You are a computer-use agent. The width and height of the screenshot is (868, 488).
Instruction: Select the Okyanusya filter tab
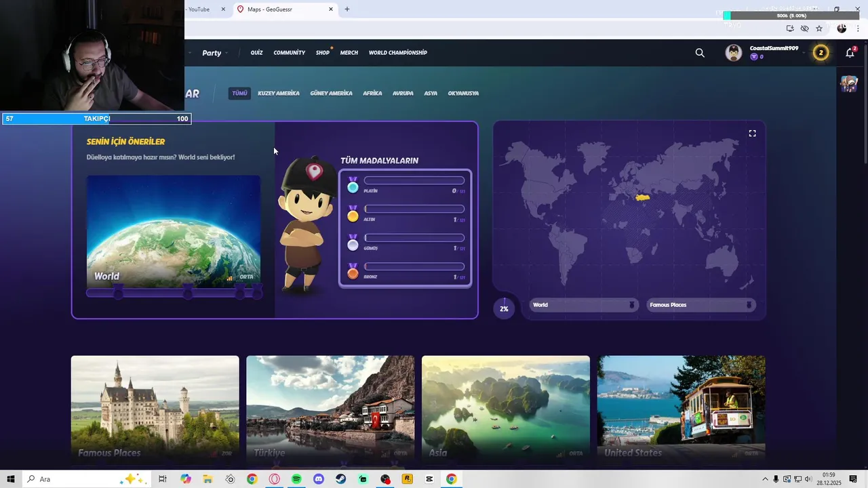[x=463, y=93]
